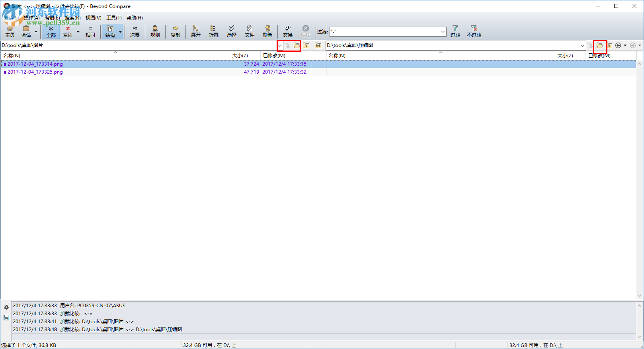
Task: Click the 刷新 refresh icon
Action: pyautogui.click(x=267, y=31)
